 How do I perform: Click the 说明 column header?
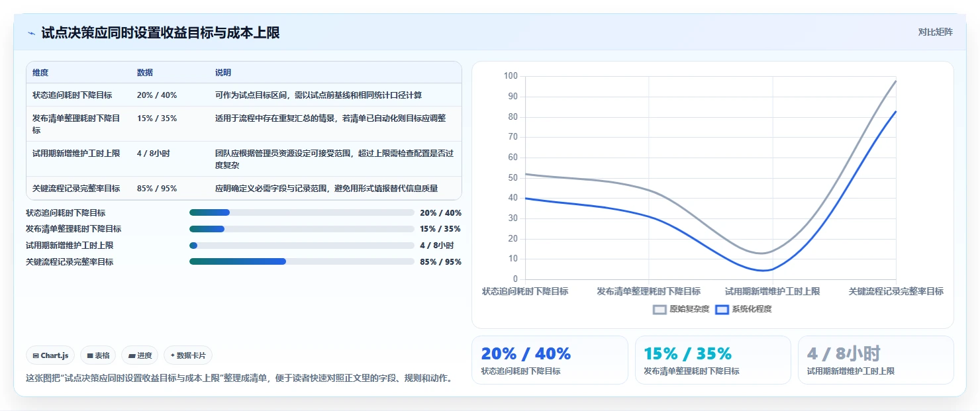click(x=223, y=73)
